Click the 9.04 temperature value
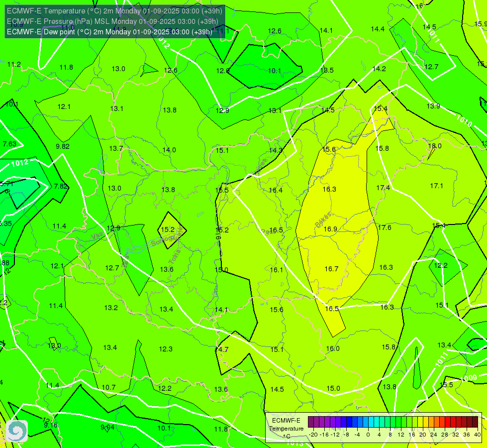 107,427
